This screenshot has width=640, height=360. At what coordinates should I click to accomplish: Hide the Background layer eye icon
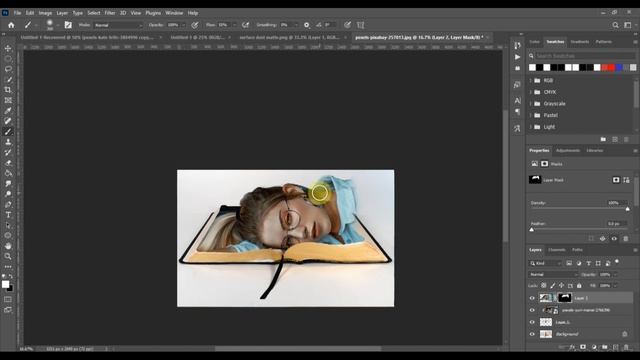point(532,334)
